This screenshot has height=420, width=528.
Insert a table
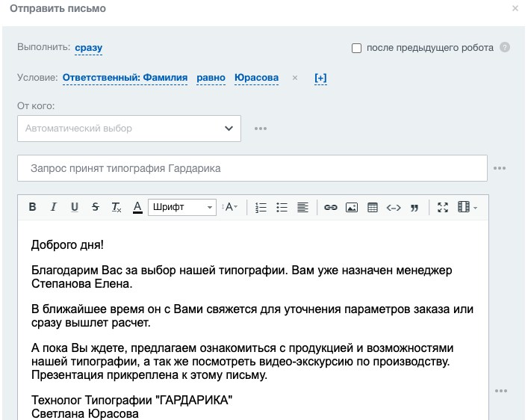click(373, 207)
